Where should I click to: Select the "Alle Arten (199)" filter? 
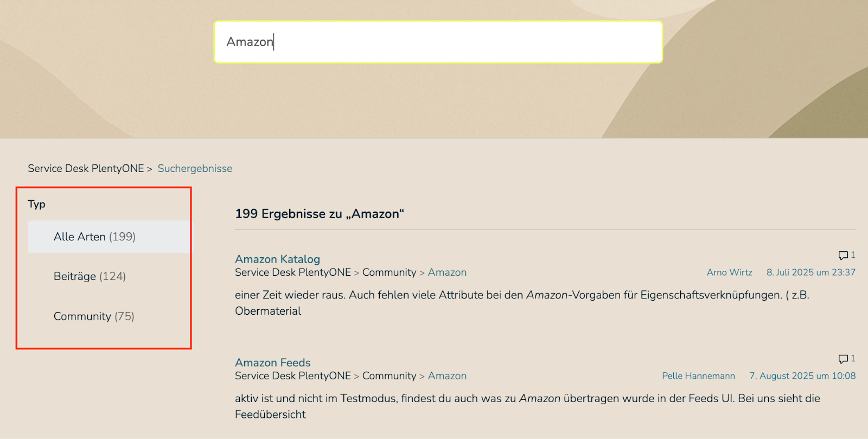[94, 237]
